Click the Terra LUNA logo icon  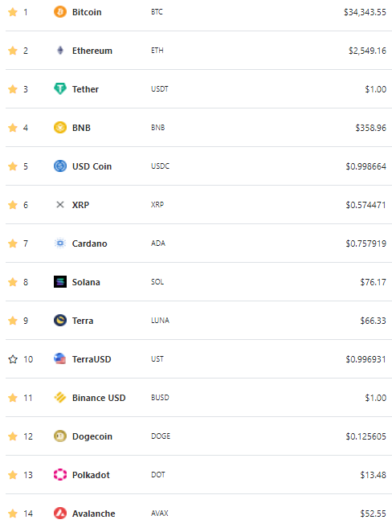click(x=60, y=321)
